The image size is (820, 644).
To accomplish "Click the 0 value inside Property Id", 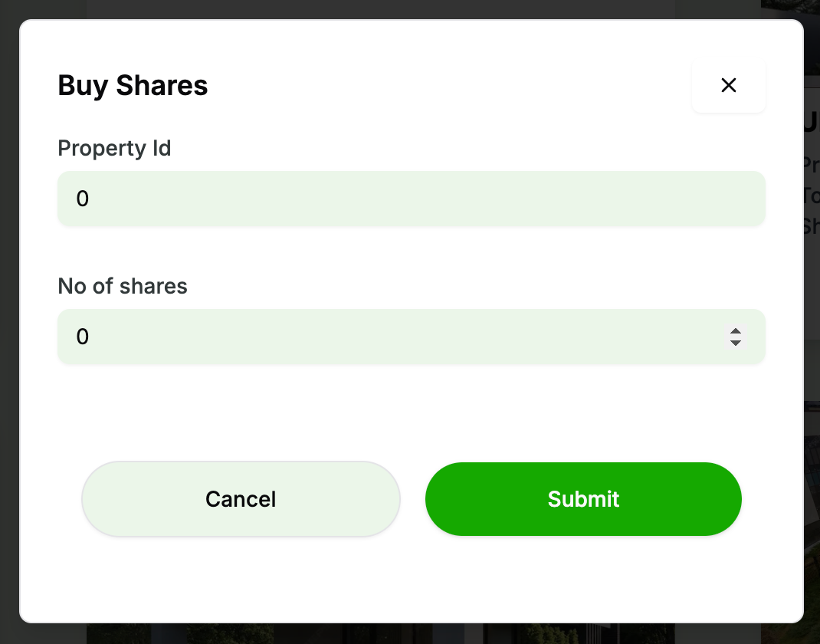I will [x=83, y=199].
